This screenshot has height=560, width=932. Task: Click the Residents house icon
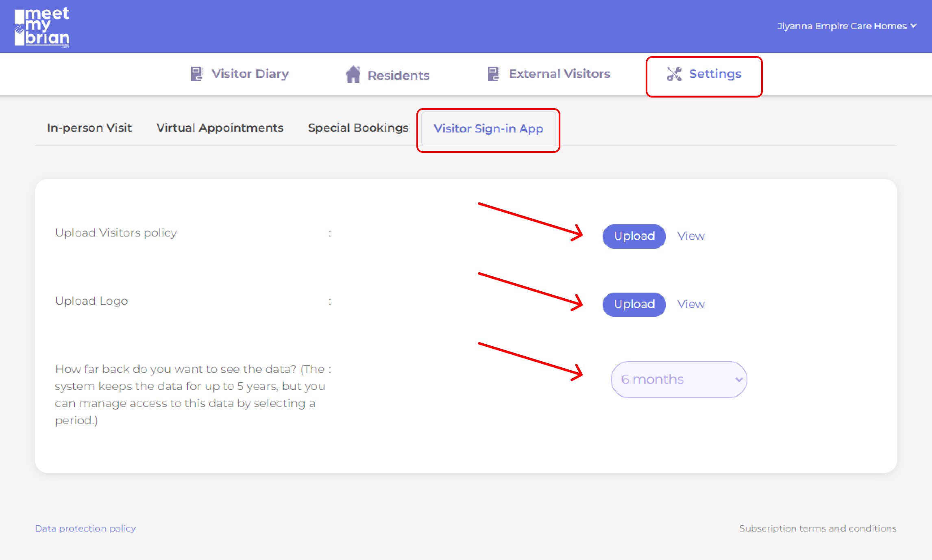pos(353,74)
